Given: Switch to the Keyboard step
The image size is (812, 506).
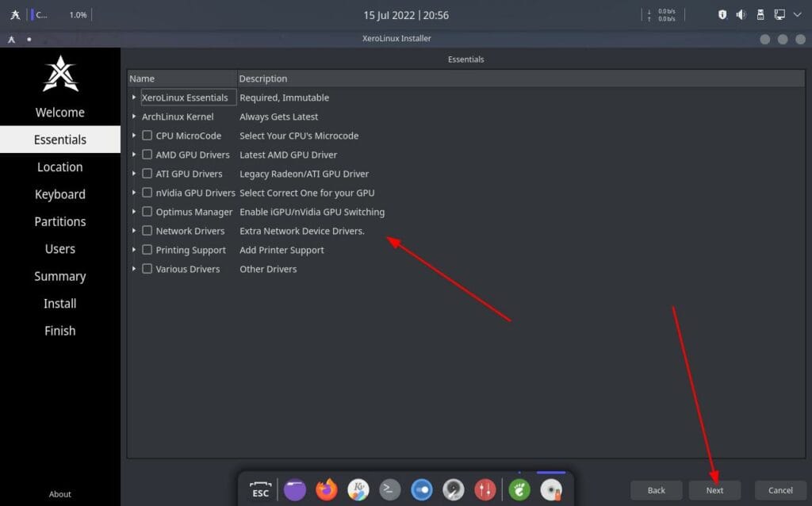Looking at the screenshot, I should [60, 194].
